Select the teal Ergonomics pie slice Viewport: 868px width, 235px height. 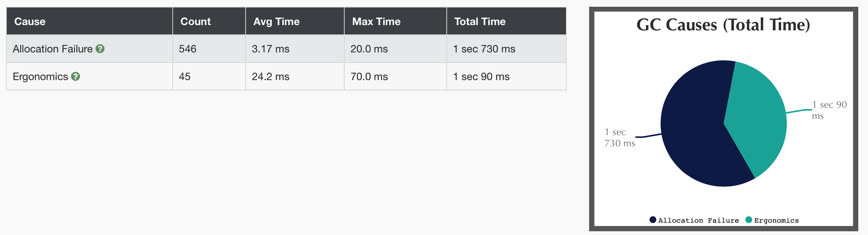click(x=759, y=112)
